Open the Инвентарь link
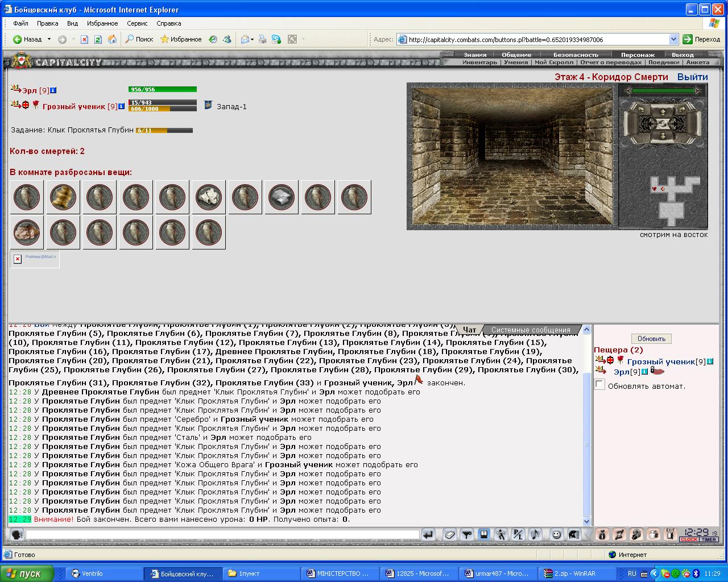This screenshot has width=728, height=582. pos(479,63)
